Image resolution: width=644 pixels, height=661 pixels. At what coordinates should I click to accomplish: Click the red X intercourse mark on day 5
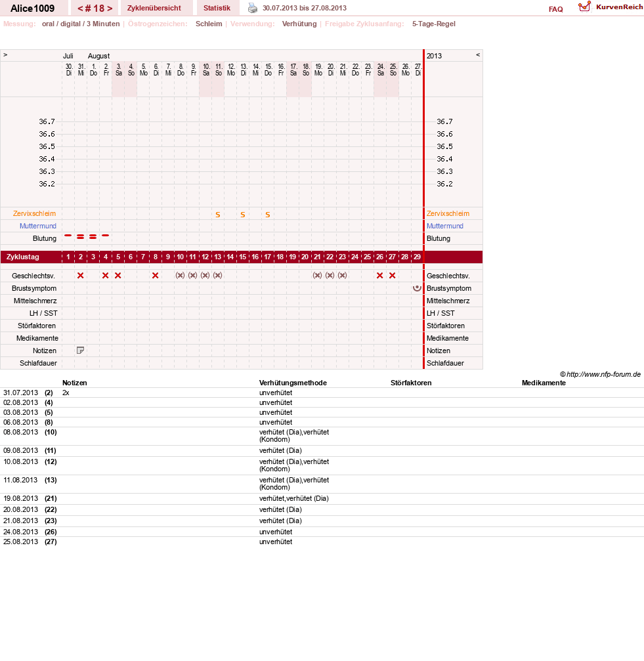(x=118, y=275)
